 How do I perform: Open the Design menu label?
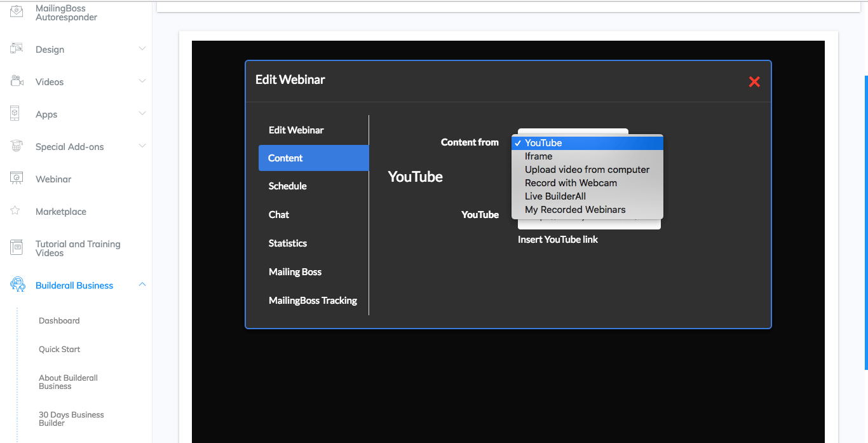click(x=50, y=50)
